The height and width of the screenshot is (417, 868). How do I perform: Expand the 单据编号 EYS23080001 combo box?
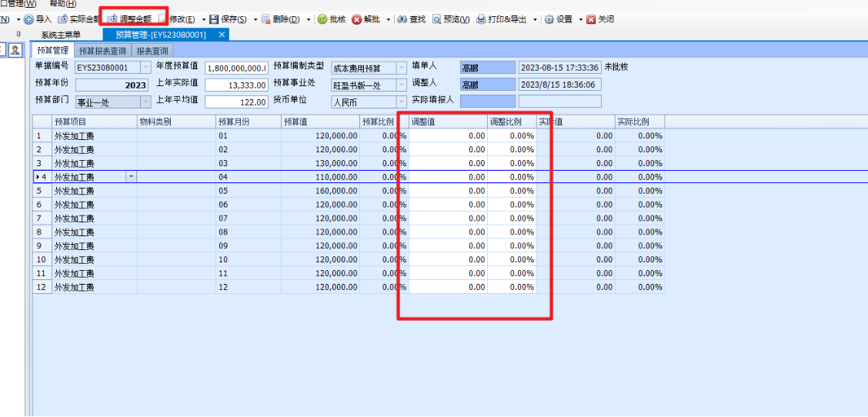tap(145, 68)
